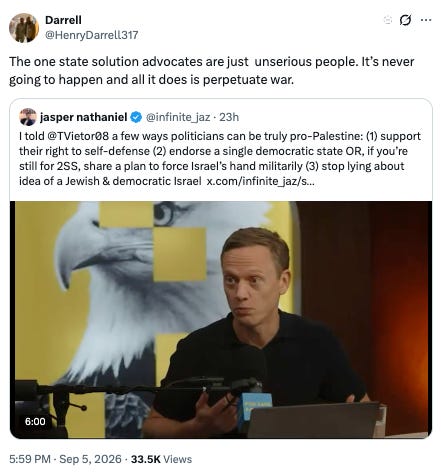
Task: Click the @infinite_jaz handle
Action: [178, 117]
